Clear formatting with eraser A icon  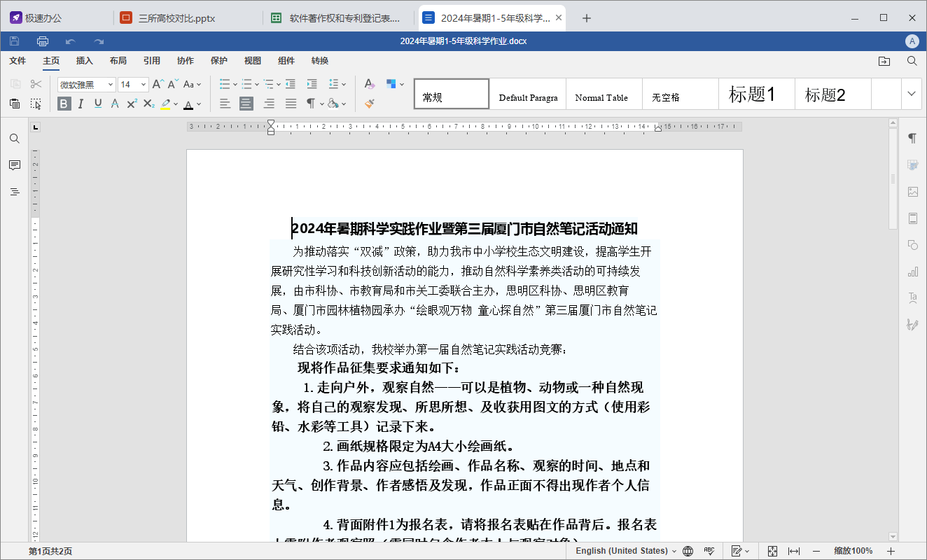tap(370, 84)
